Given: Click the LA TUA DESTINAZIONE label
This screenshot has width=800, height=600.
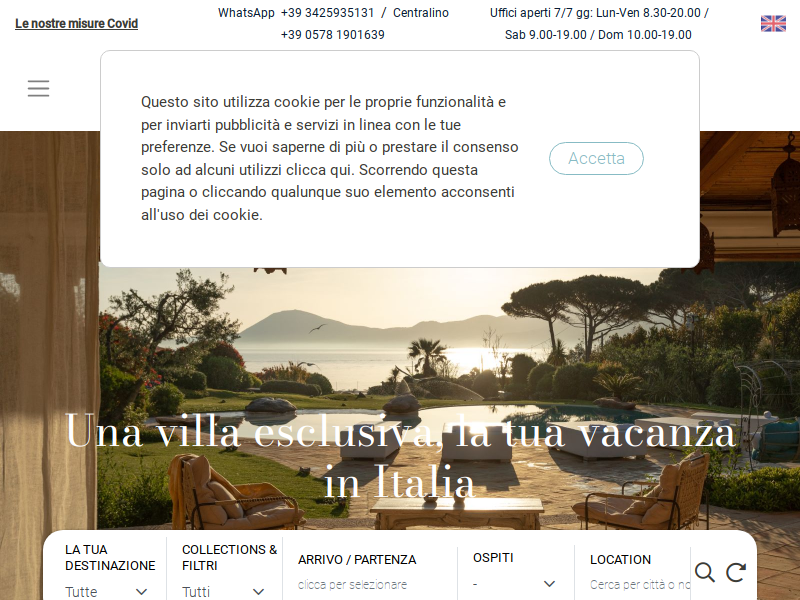Looking at the screenshot, I should coord(110,558).
